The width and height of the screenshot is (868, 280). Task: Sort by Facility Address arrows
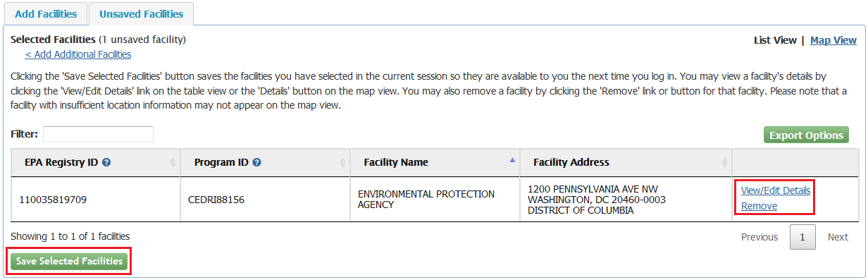coord(724,162)
